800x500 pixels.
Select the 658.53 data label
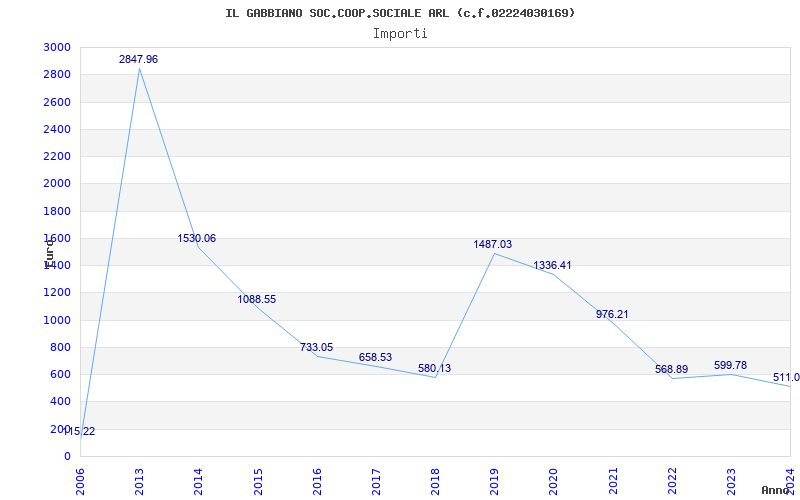click(375, 357)
